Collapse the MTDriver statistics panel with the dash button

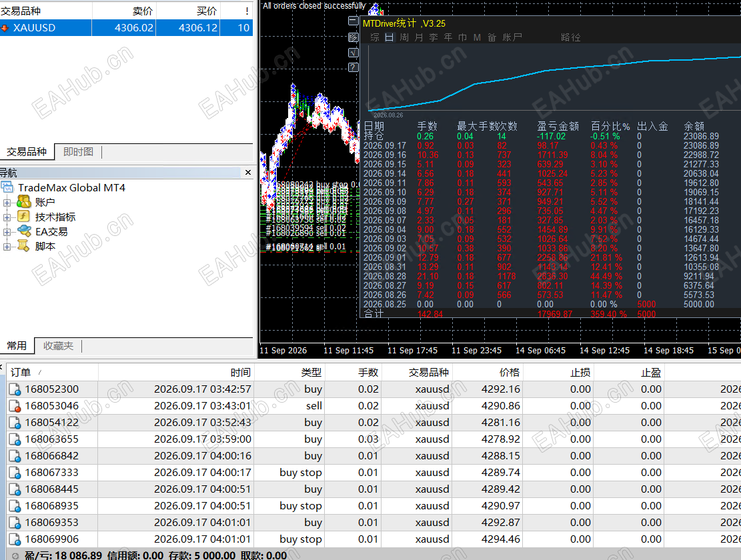pos(353,21)
